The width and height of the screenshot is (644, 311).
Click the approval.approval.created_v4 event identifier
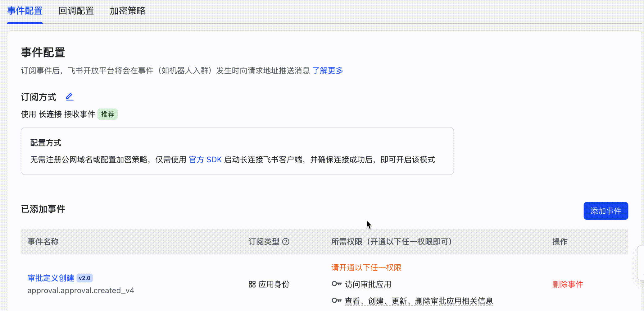coord(81,290)
